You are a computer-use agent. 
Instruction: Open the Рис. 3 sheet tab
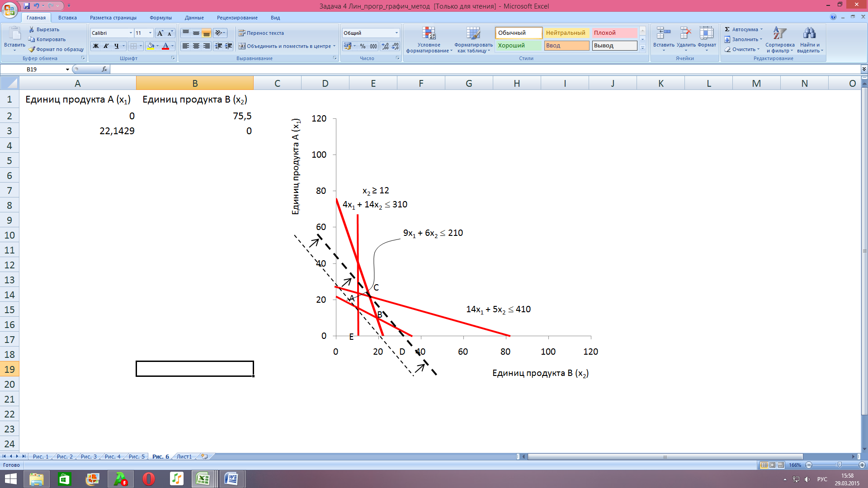click(x=89, y=457)
